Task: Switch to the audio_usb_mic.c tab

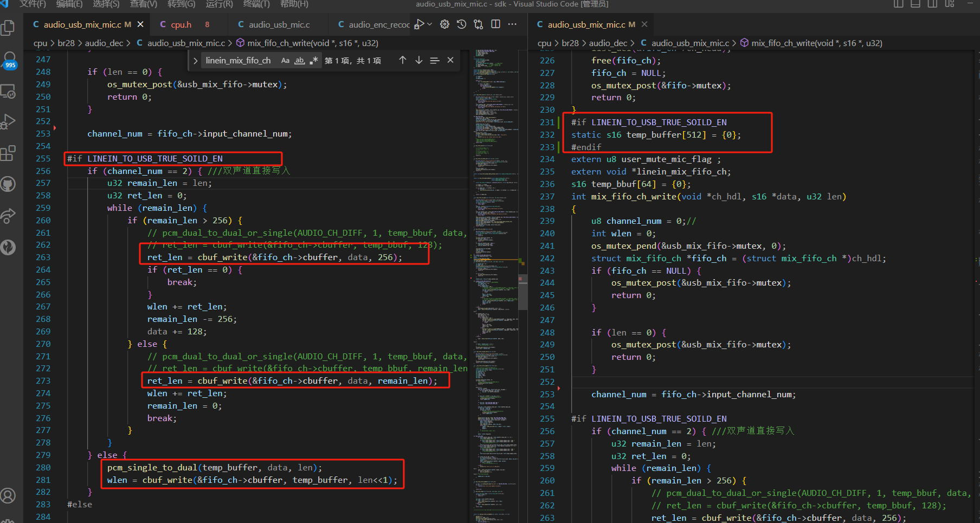Action: pos(279,24)
